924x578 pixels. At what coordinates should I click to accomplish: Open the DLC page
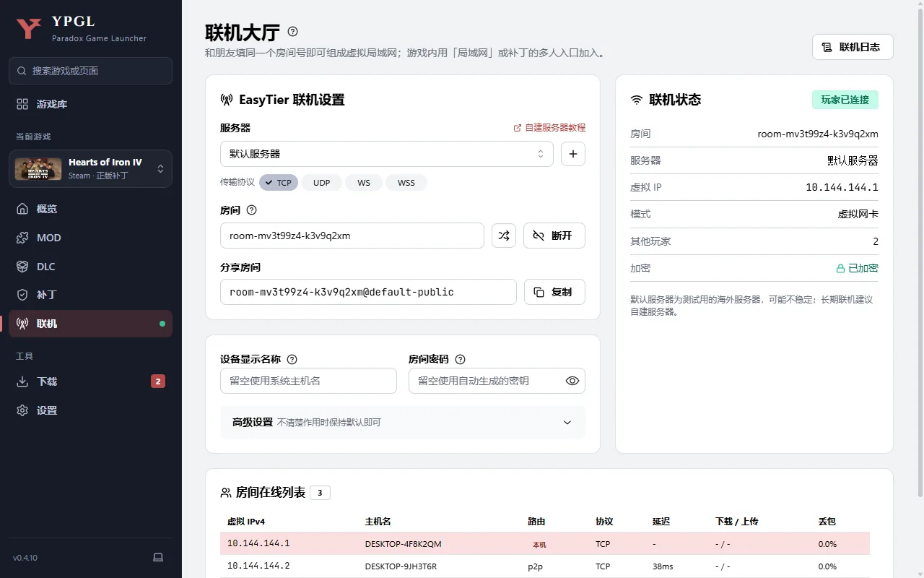[90, 267]
